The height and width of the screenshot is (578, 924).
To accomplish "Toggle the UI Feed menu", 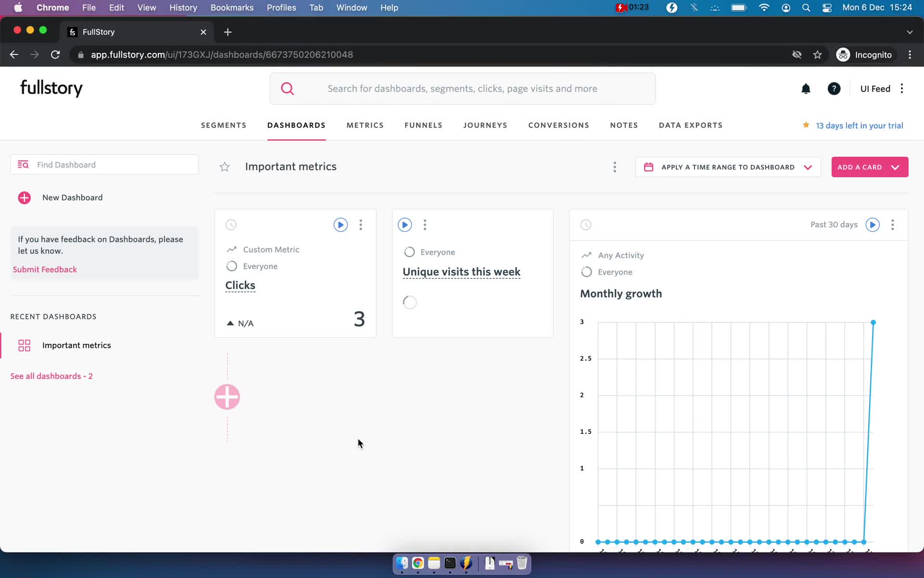I will 902,88.
